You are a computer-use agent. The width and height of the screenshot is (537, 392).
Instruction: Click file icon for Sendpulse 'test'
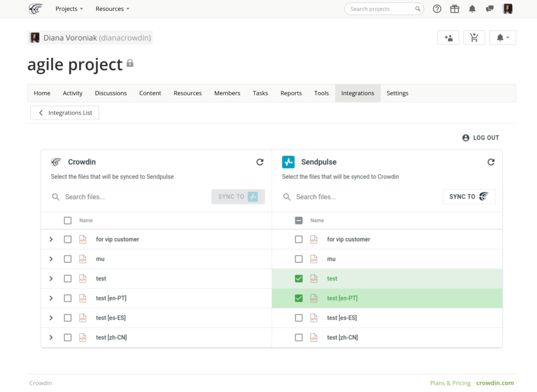(x=314, y=278)
